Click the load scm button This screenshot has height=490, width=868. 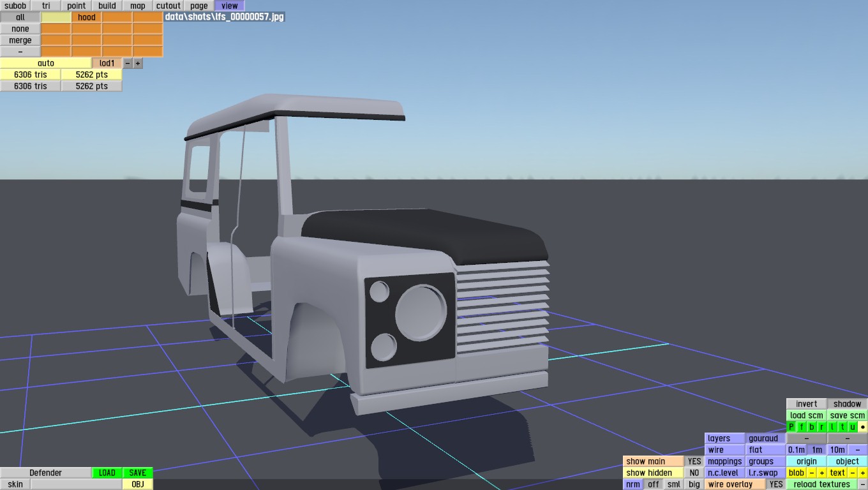coord(807,415)
